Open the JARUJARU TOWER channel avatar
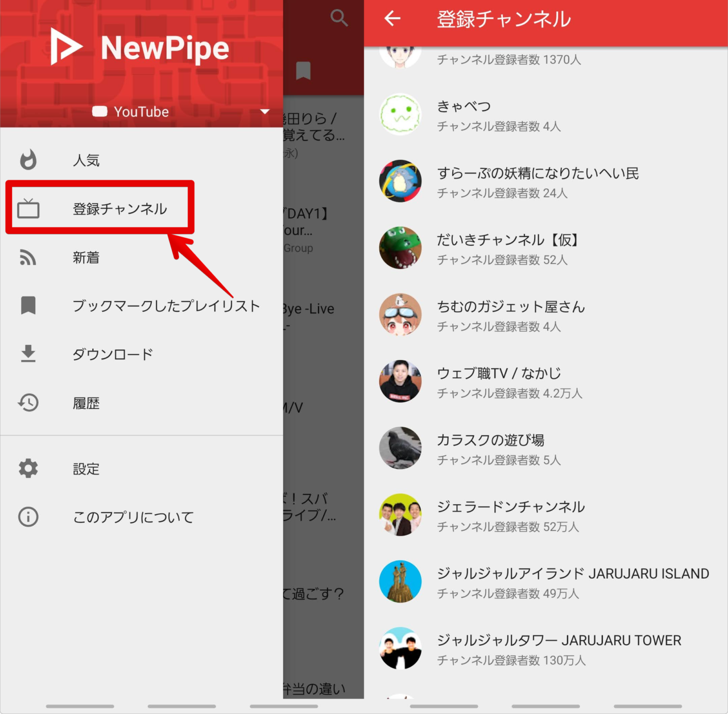This screenshot has width=728, height=714. 400,648
